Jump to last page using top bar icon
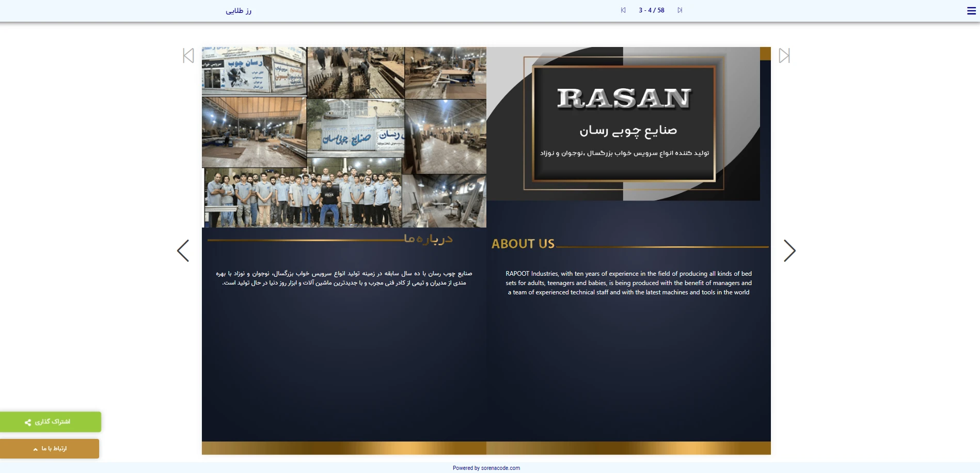This screenshot has width=980, height=473. coord(679,10)
